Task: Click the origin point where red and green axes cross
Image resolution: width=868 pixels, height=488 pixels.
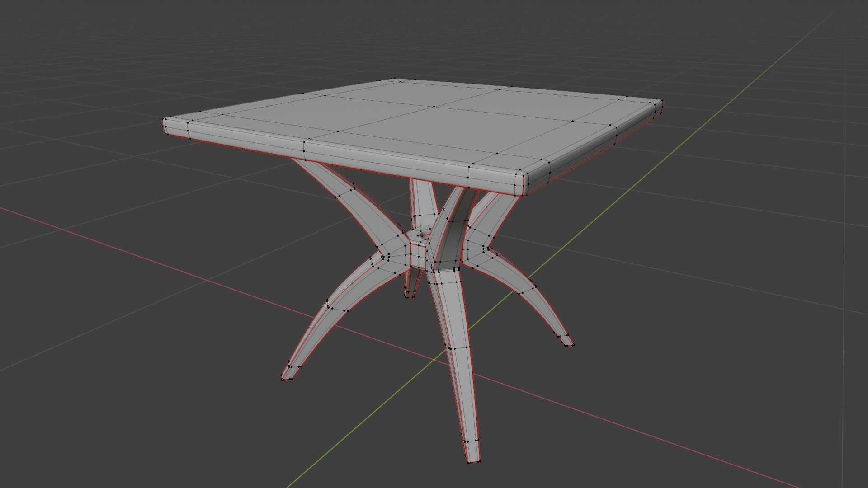Action: click(434, 360)
